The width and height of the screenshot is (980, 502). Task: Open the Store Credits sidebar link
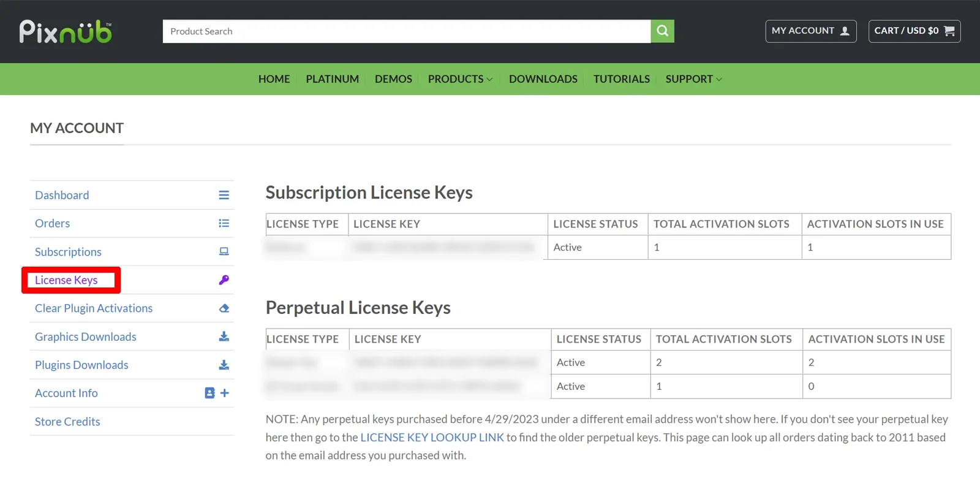tap(67, 422)
